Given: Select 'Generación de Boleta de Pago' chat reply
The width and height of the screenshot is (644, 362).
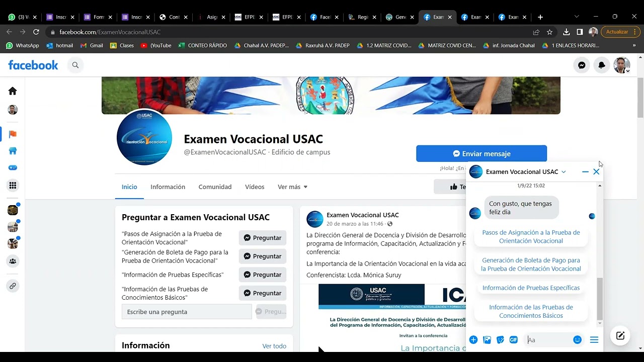Looking at the screenshot, I should click(531, 264).
